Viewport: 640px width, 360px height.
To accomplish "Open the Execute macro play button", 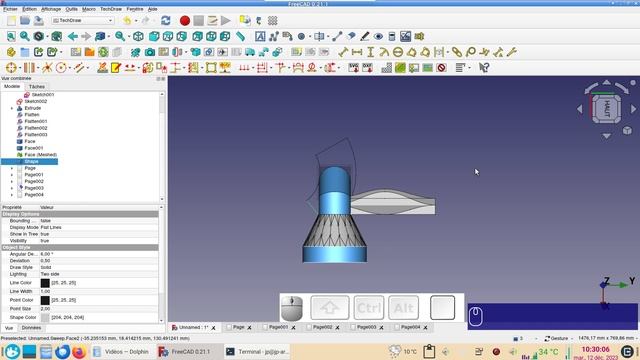I will 226,20.
